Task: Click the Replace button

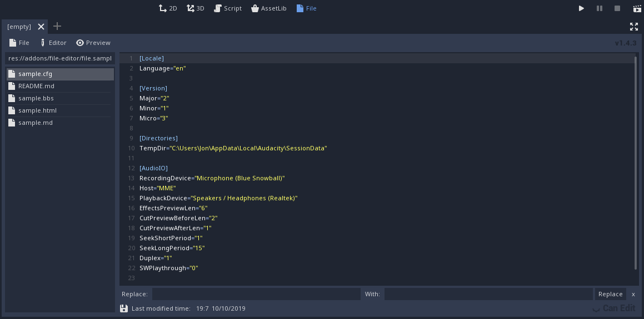Action: click(x=610, y=294)
